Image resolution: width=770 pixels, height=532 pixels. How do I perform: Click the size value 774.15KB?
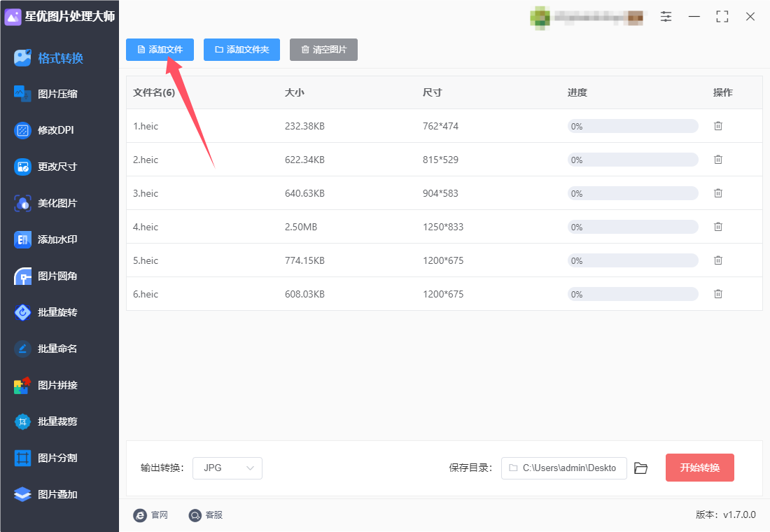tap(304, 260)
